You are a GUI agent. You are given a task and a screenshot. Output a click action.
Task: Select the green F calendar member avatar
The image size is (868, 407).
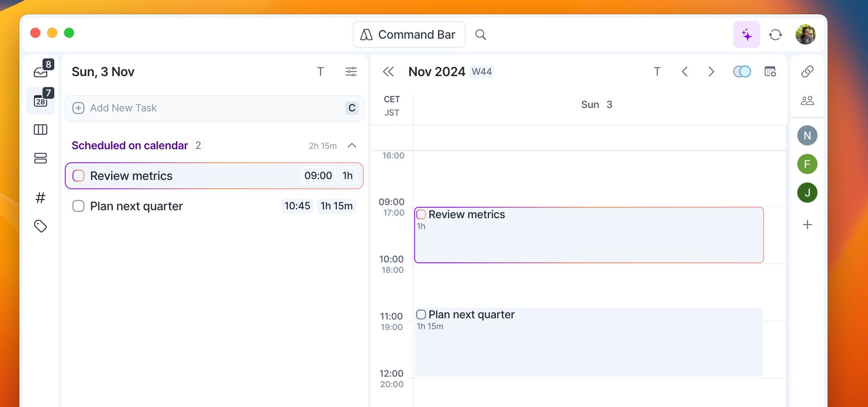(x=807, y=164)
